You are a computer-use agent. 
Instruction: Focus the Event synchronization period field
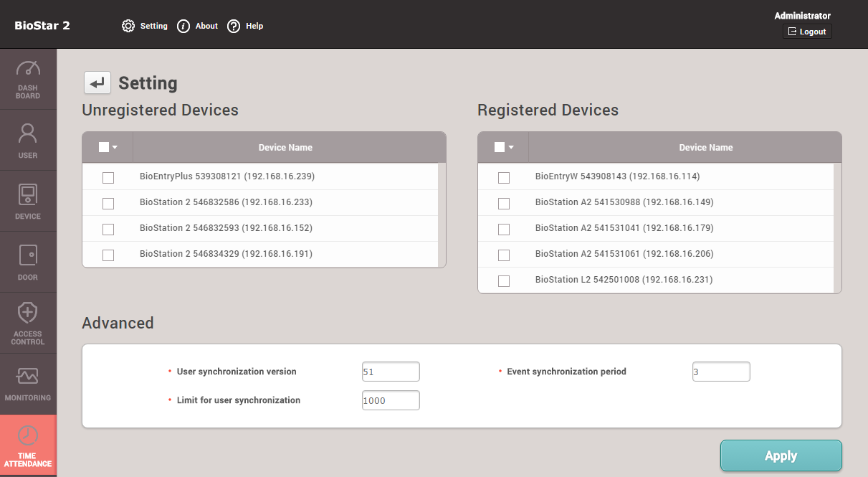click(x=720, y=372)
